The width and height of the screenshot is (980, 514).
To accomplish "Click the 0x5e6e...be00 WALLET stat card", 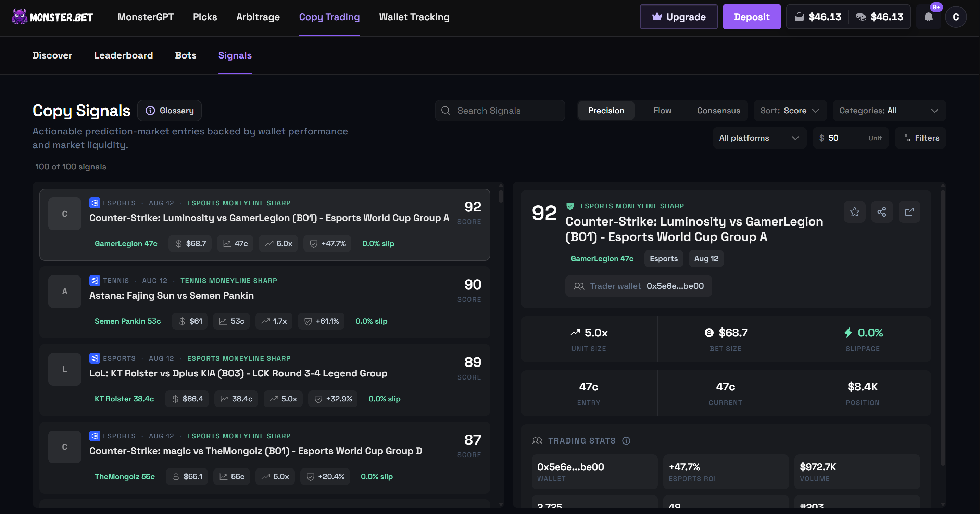I will point(594,472).
